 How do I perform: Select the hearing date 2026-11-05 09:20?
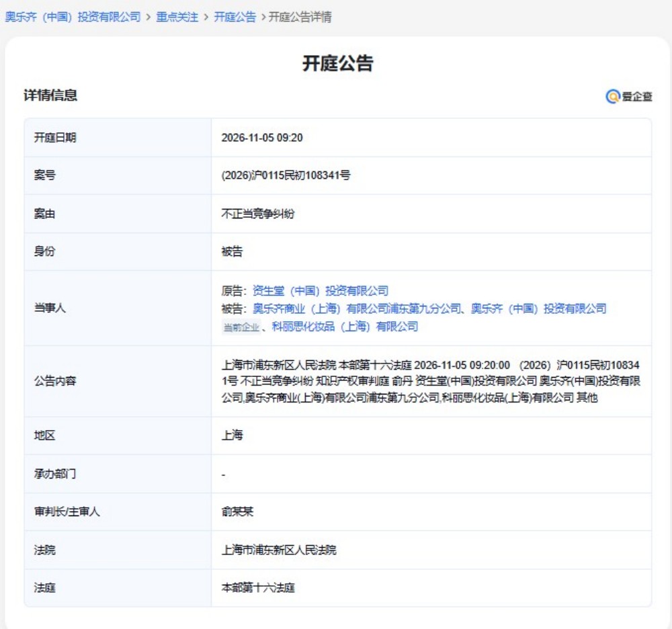pyautogui.click(x=262, y=138)
